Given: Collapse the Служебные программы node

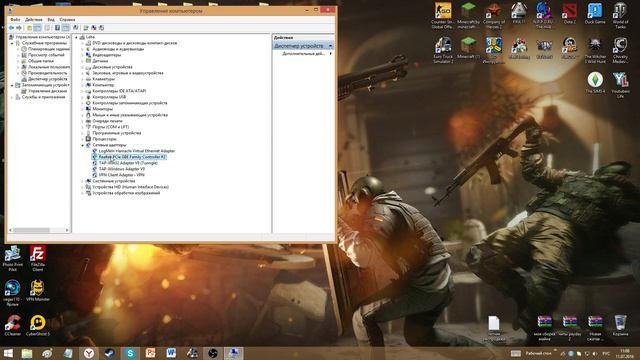Looking at the screenshot, I should coord(12,43).
